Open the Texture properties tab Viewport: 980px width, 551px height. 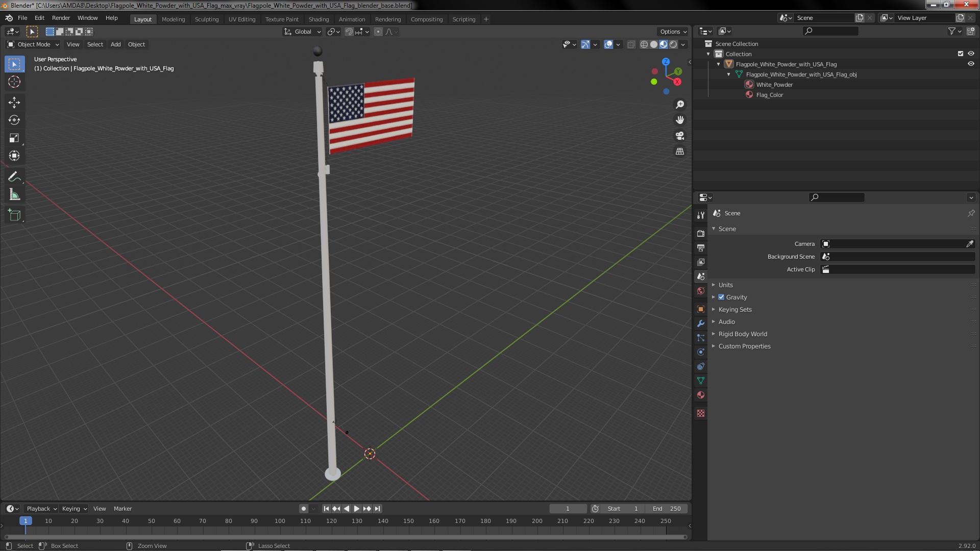point(701,413)
